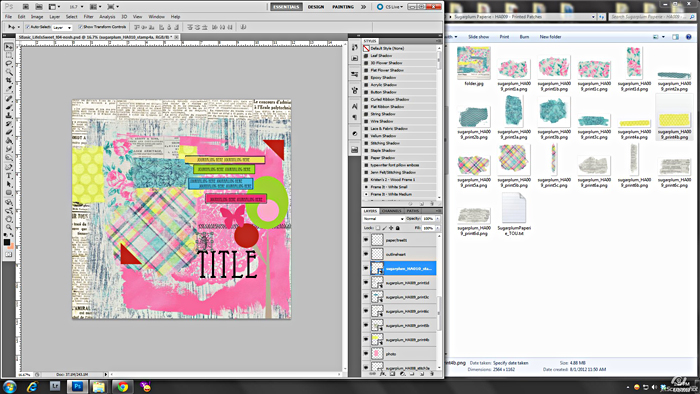Open the Image menu
The image size is (700, 394).
[x=37, y=17]
